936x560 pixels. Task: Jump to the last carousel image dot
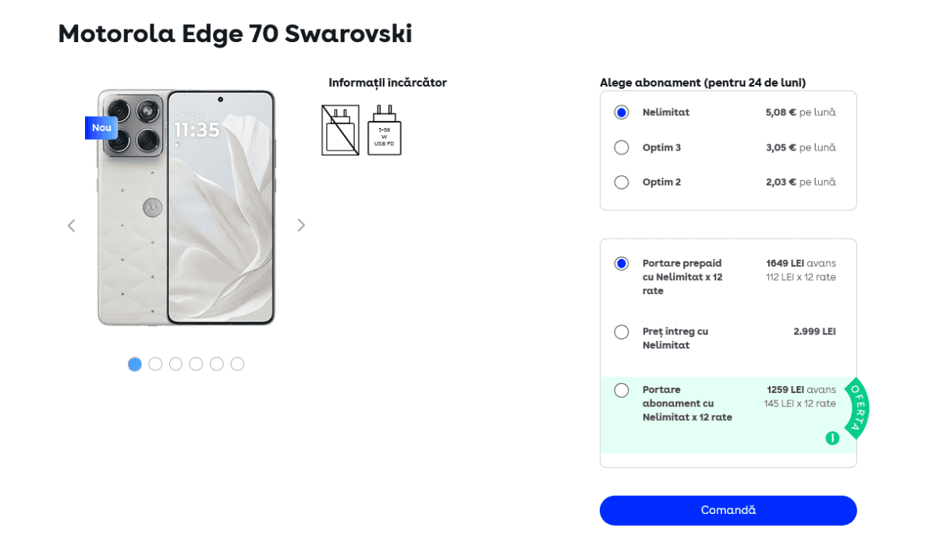pos(237,364)
